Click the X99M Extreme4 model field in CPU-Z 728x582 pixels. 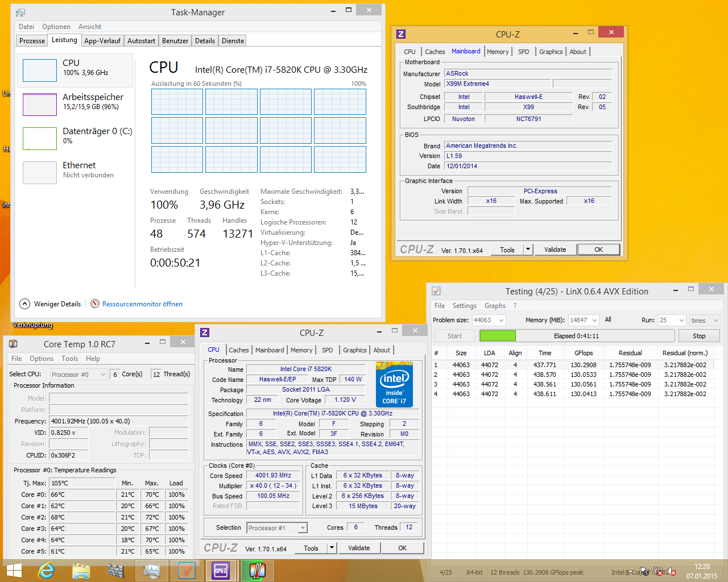(498, 84)
